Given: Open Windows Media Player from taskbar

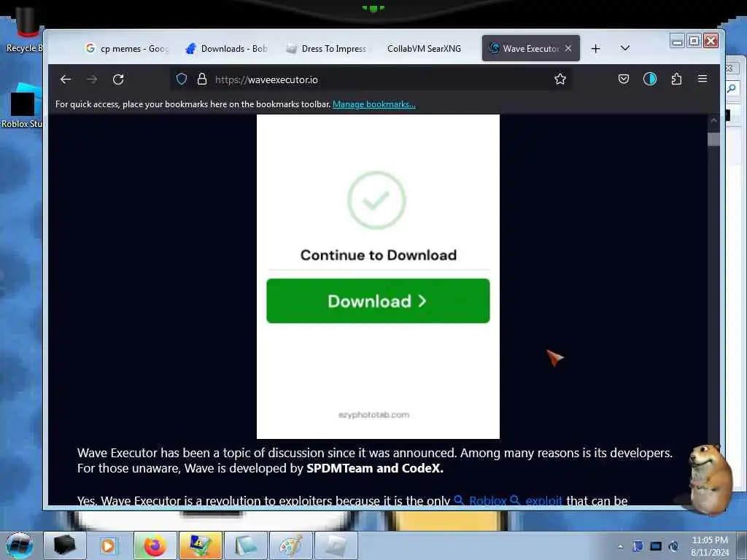Looking at the screenshot, I should (109, 545).
